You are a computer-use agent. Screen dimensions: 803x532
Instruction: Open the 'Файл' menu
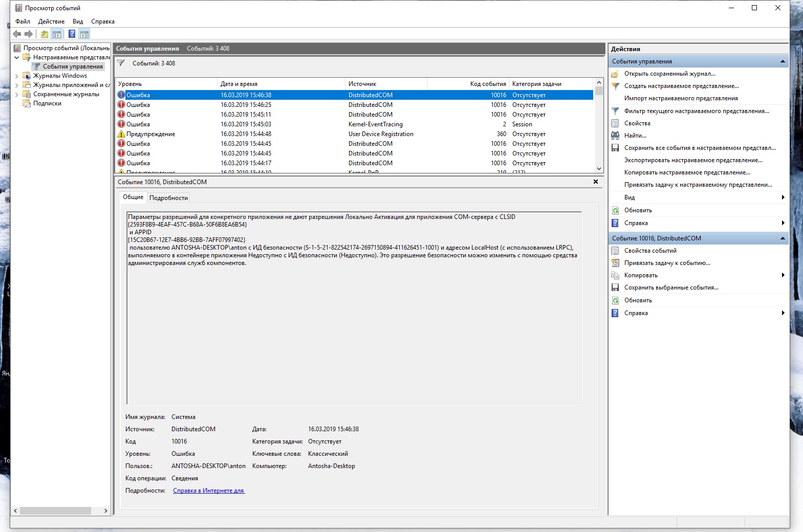[x=23, y=21]
